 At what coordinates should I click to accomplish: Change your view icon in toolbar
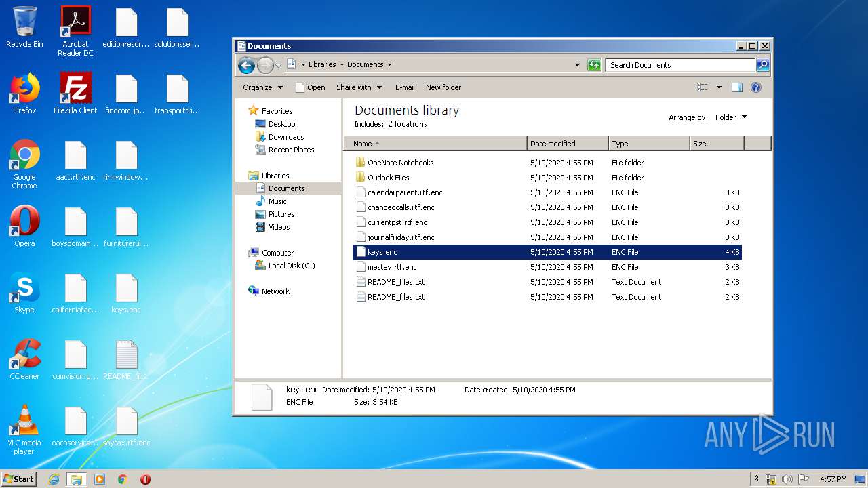[x=703, y=87]
